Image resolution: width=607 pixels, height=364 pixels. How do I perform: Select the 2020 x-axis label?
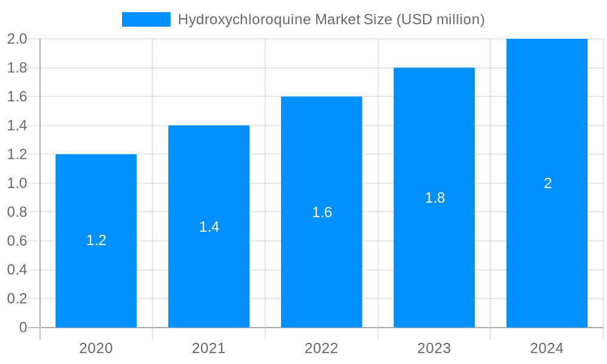tap(95, 349)
